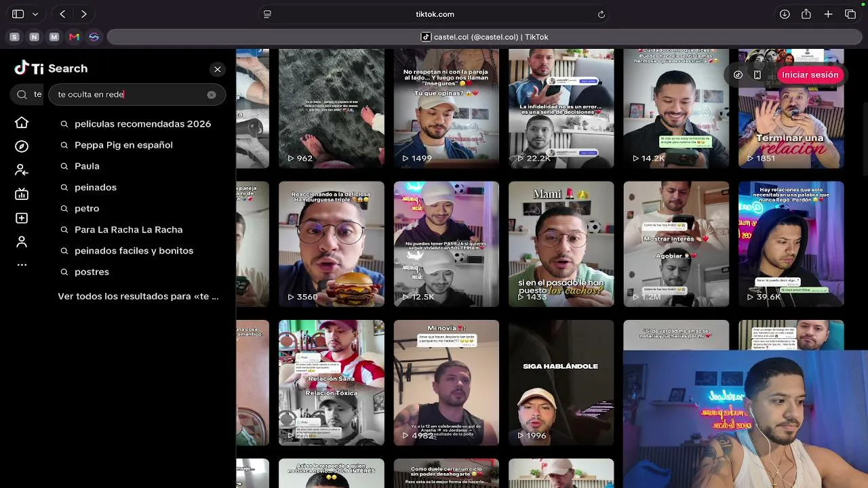Click the tiktok.com address bar
The height and width of the screenshot is (488, 868).
pos(435,14)
